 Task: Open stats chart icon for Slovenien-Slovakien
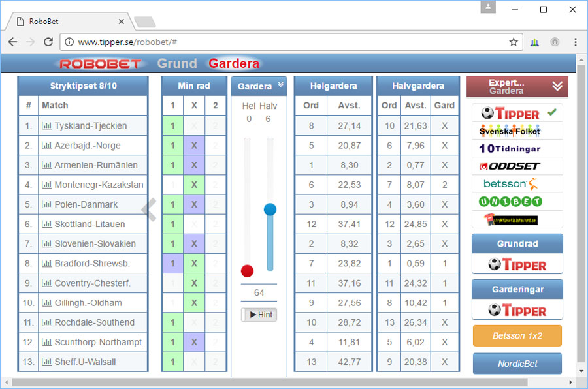[x=46, y=243]
